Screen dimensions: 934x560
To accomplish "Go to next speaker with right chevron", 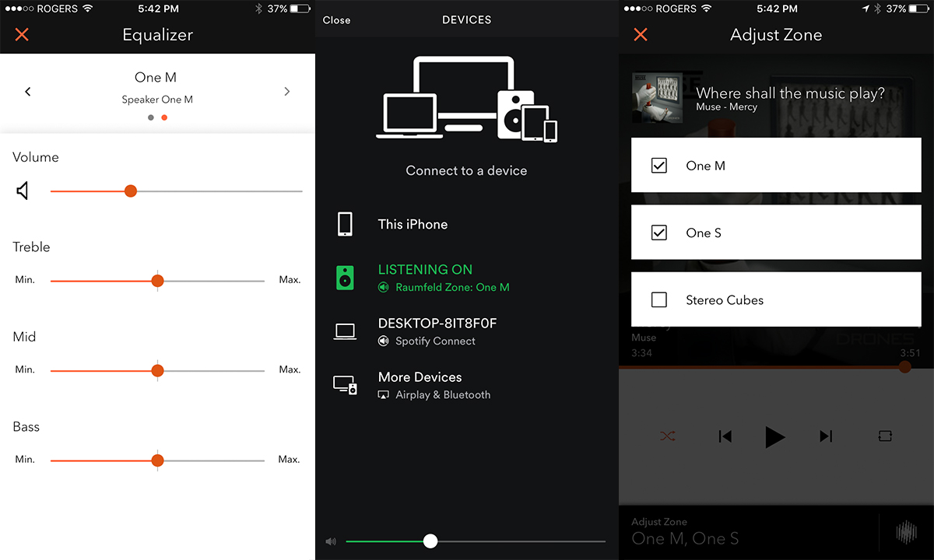I will click(287, 92).
